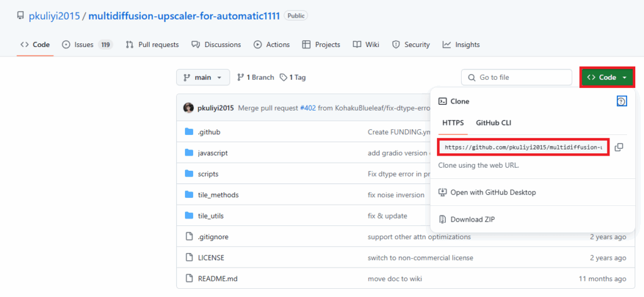Click the Public visibility badge

[296, 16]
